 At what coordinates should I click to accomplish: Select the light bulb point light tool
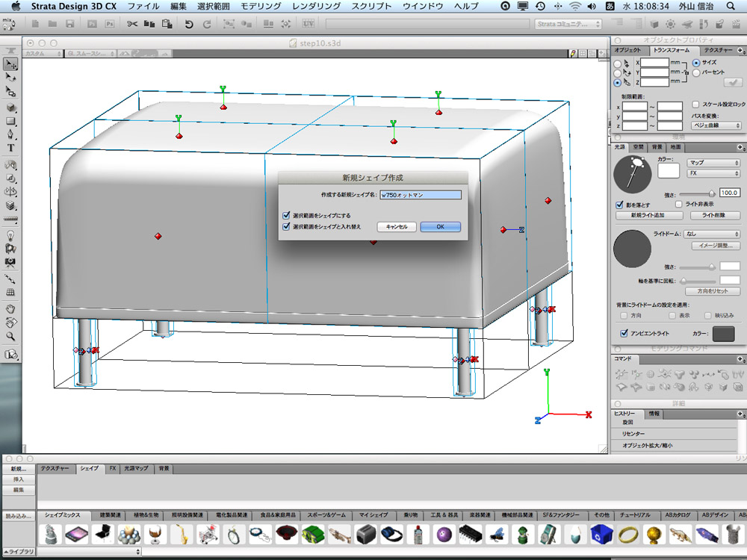click(x=10, y=235)
